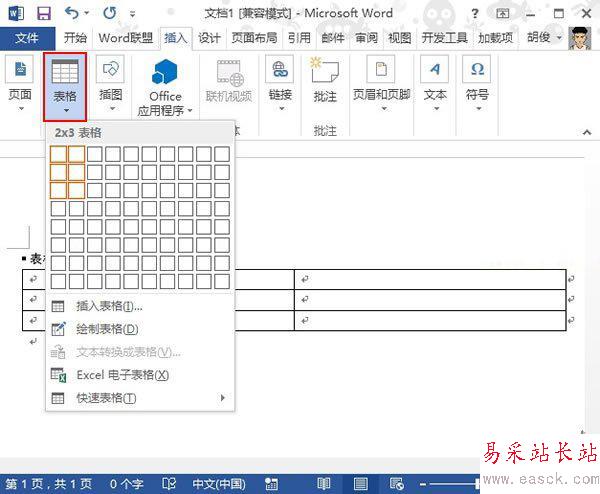Screen dimensions: 600x494
Task: Redo with the repeat arrow icon
Action: click(x=110, y=13)
